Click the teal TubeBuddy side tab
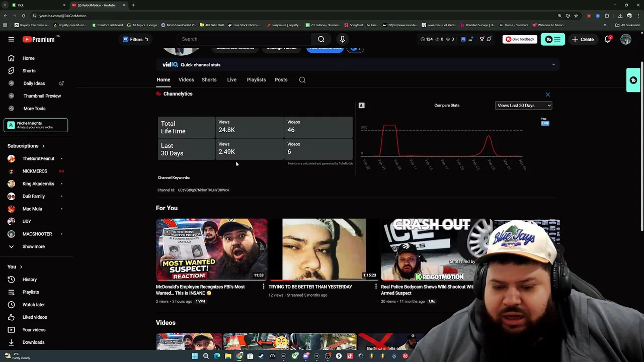Viewport: 644px width, 362px height. [633, 80]
